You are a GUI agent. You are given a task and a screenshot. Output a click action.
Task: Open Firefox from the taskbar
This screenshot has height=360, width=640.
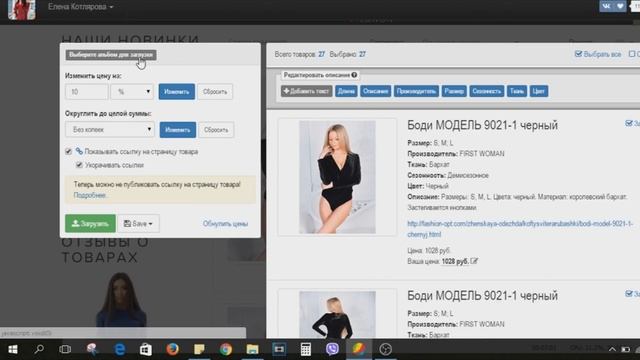click(172, 349)
